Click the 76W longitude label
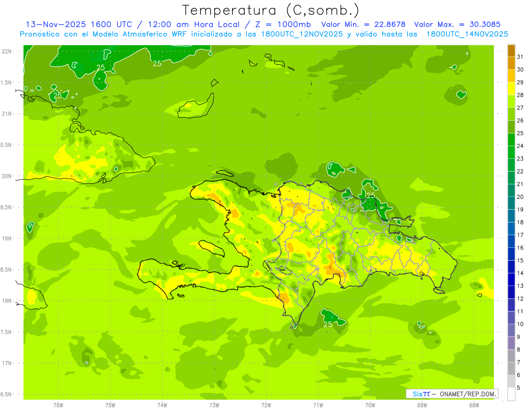Viewport: 532px width, 411px height. [58, 405]
